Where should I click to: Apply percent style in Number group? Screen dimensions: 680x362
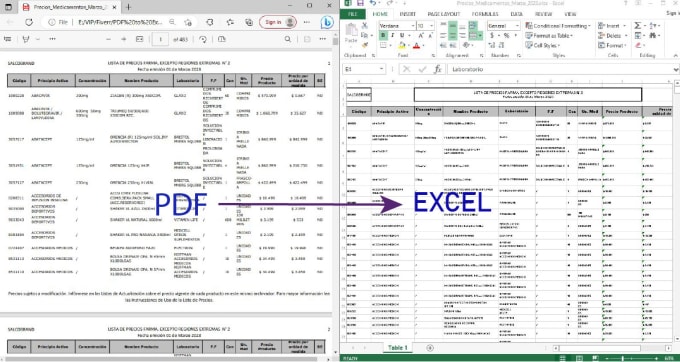[506, 36]
